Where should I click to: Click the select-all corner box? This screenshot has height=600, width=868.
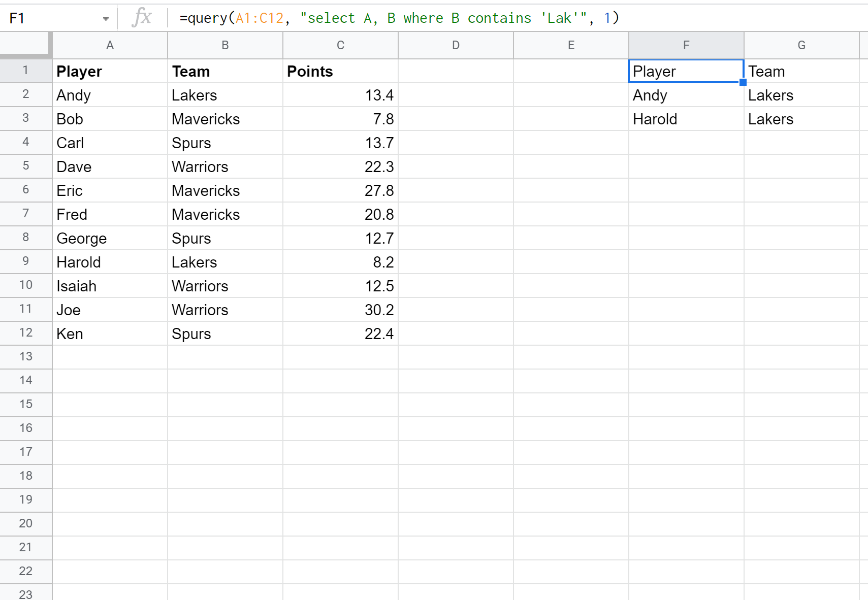(x=26, y=45)
